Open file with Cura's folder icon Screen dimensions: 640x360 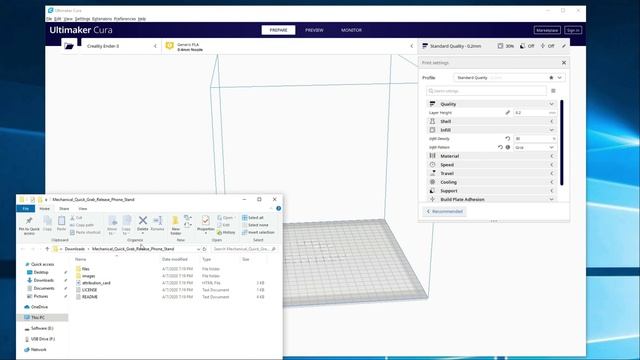tap(69, 46)
